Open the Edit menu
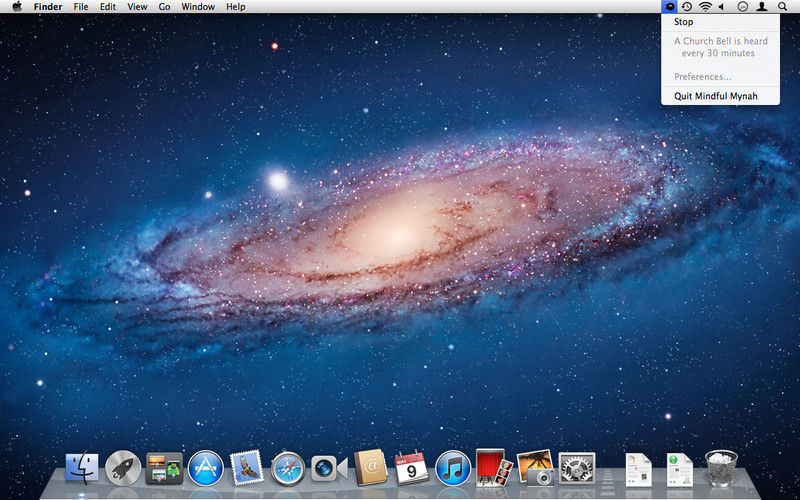 [108, 7]
